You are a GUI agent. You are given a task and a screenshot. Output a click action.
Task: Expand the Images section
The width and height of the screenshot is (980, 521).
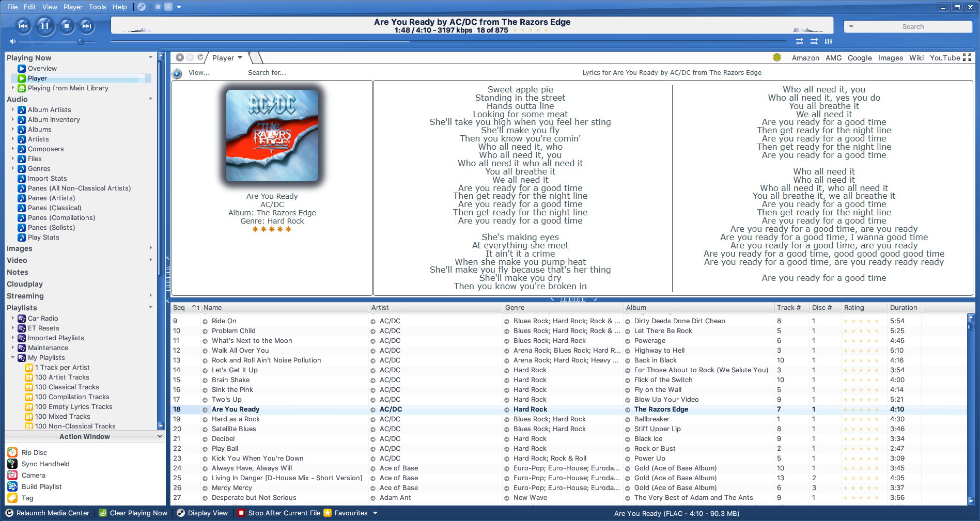[x=150, y=248]
